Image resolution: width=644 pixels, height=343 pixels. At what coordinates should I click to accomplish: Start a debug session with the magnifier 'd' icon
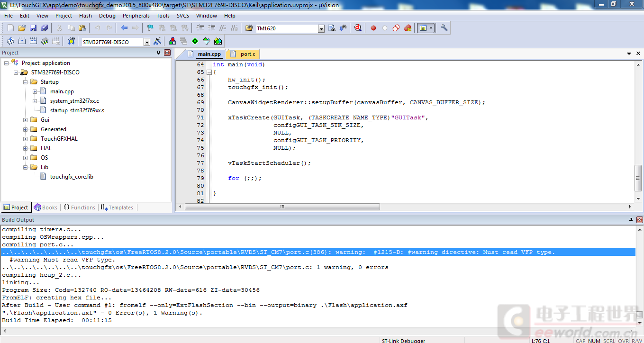click(358, 28)
